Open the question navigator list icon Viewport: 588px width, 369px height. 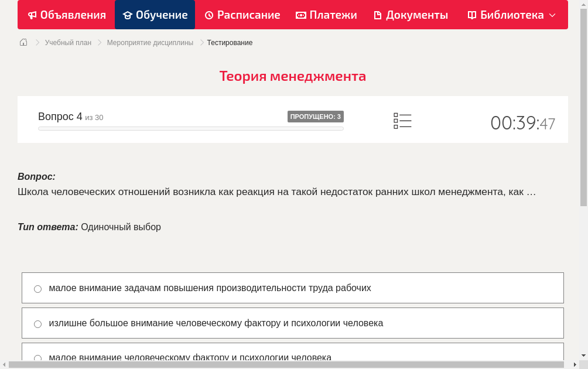pyautogui.click(x=402, y=120)
